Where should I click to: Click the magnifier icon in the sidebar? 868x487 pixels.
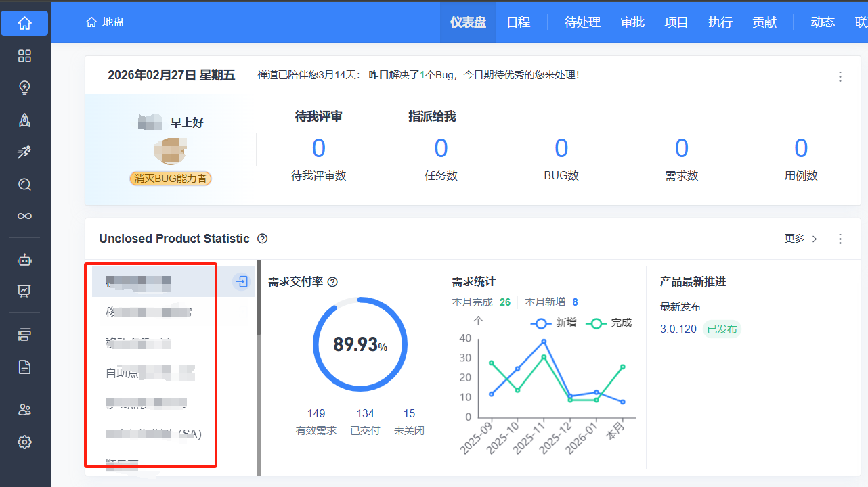(25, 185)
